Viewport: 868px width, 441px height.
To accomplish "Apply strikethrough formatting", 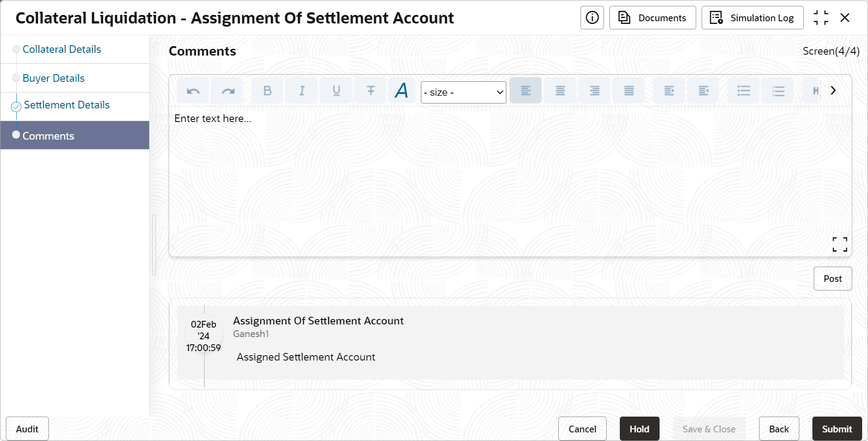I will pos(371,91).
